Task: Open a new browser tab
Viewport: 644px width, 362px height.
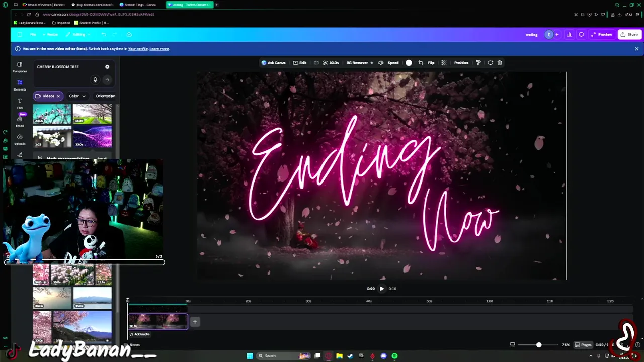Action: tap(217, 5)
